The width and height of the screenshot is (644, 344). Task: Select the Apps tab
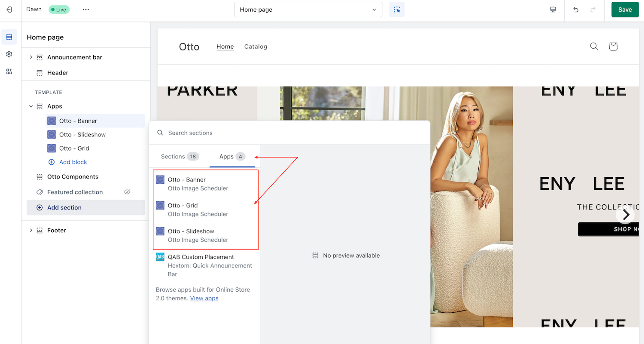(x=232, y=157)
